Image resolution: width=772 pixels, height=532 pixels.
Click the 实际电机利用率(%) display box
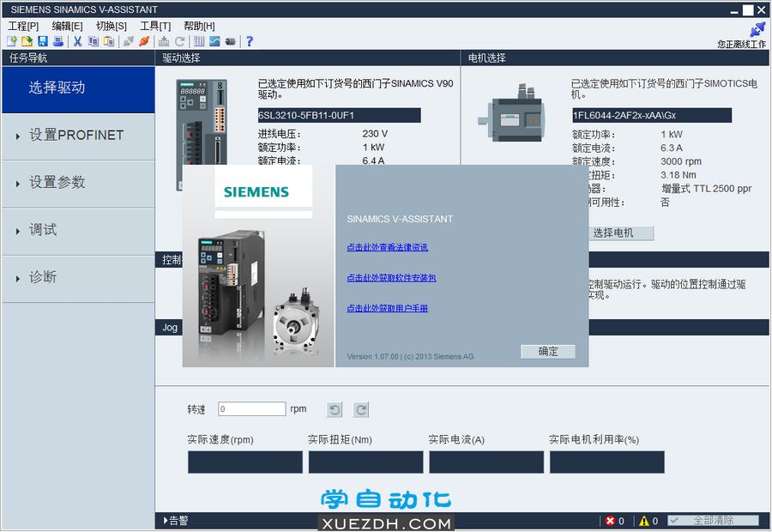point(607,462)
